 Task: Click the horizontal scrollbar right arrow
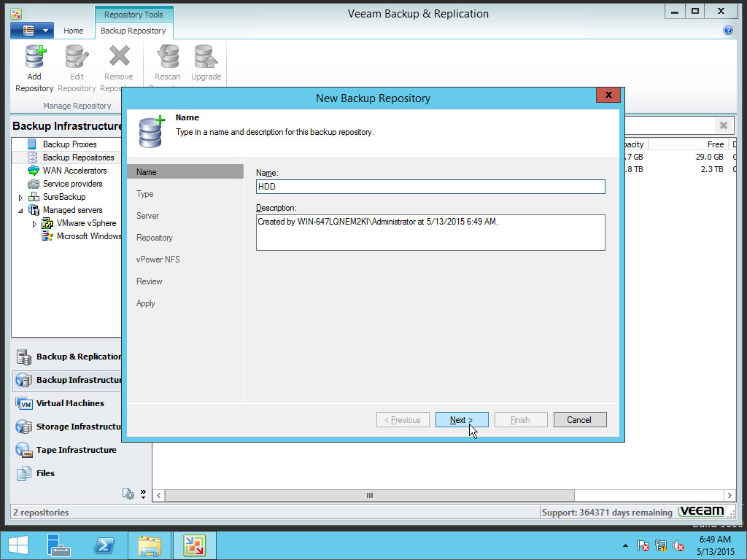729,495
